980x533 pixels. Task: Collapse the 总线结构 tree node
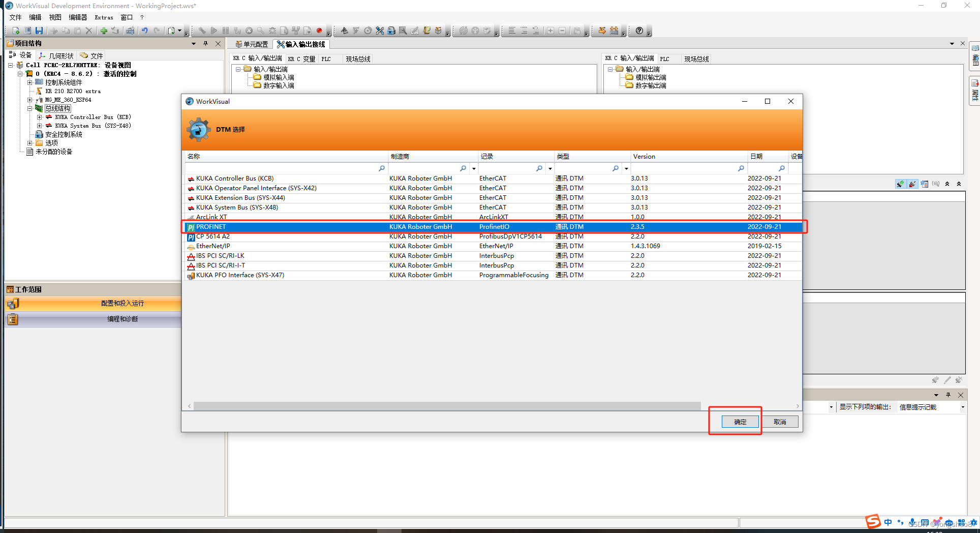30,108
